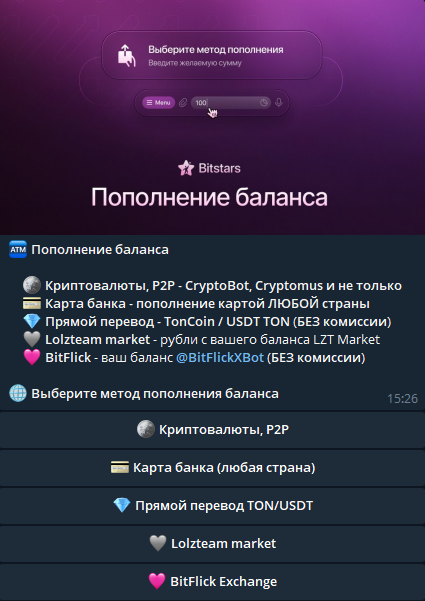Image resolution: width=425 pixels, height=601 pixels.
Task: Select Карта банка (любая страна) payment option
Action: point(212,468)
